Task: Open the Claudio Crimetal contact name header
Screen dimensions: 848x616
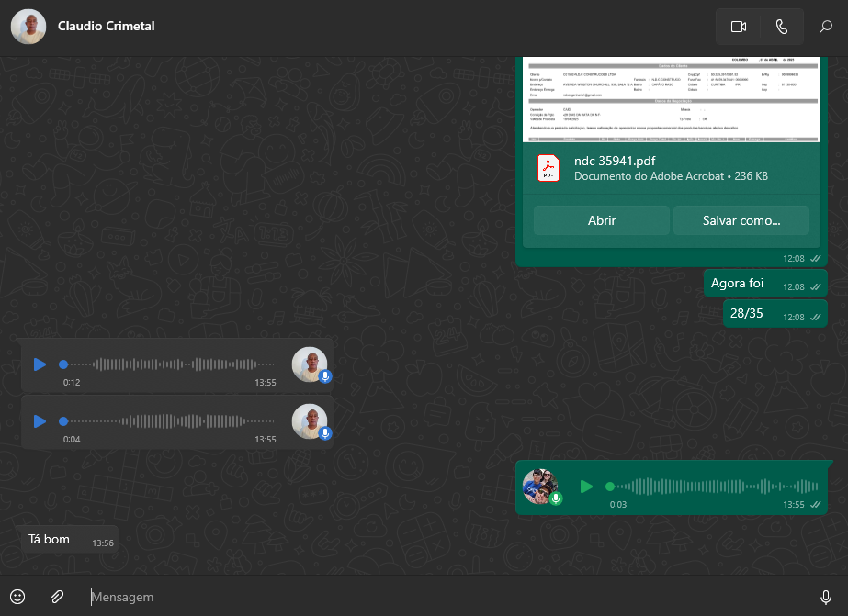Action: pos(106,27)
